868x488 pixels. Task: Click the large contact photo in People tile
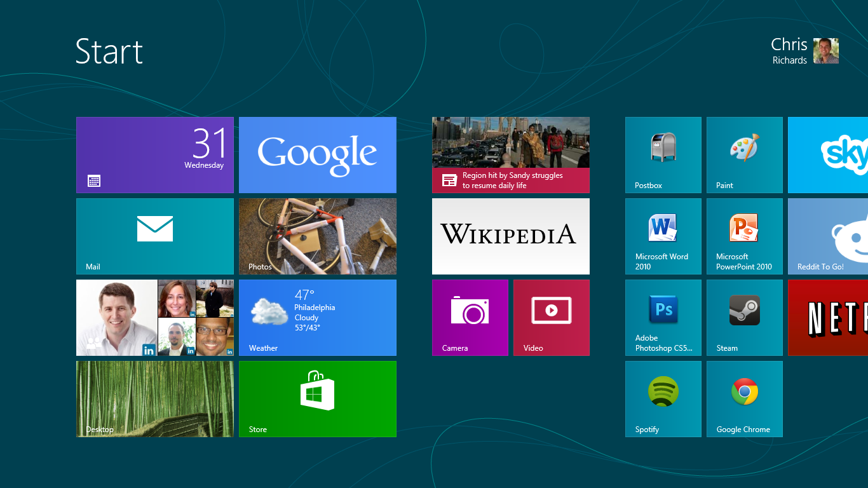tap(117, 318)
